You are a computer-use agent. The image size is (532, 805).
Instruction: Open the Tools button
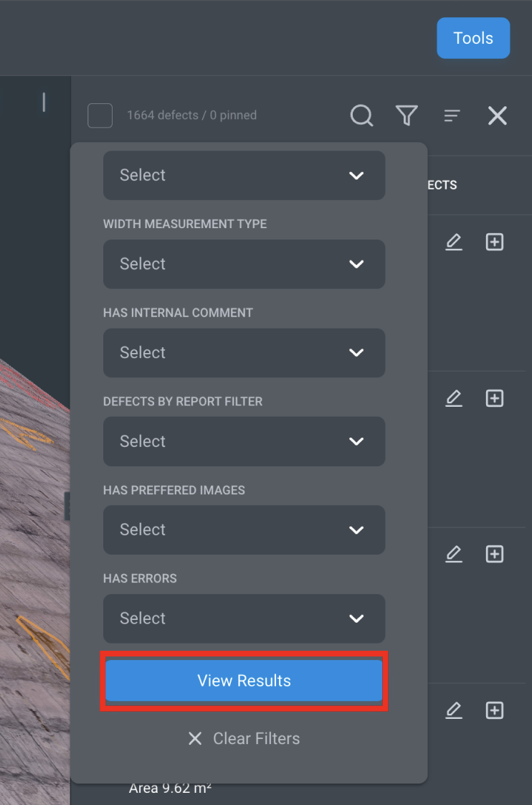click(473, 38)
